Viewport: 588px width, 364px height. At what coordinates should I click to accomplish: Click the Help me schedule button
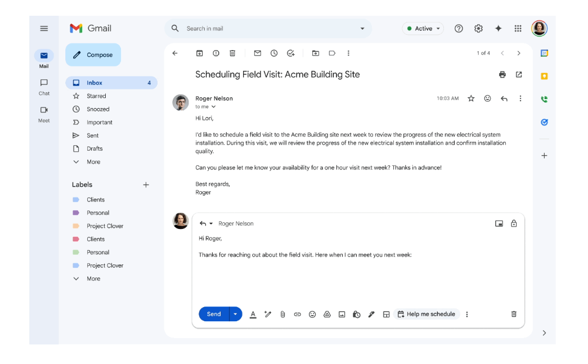pos(426,314)
